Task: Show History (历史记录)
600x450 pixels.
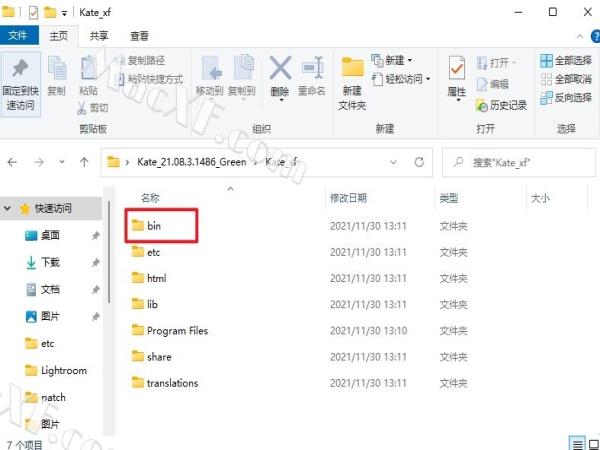Action: pos(501,105)
